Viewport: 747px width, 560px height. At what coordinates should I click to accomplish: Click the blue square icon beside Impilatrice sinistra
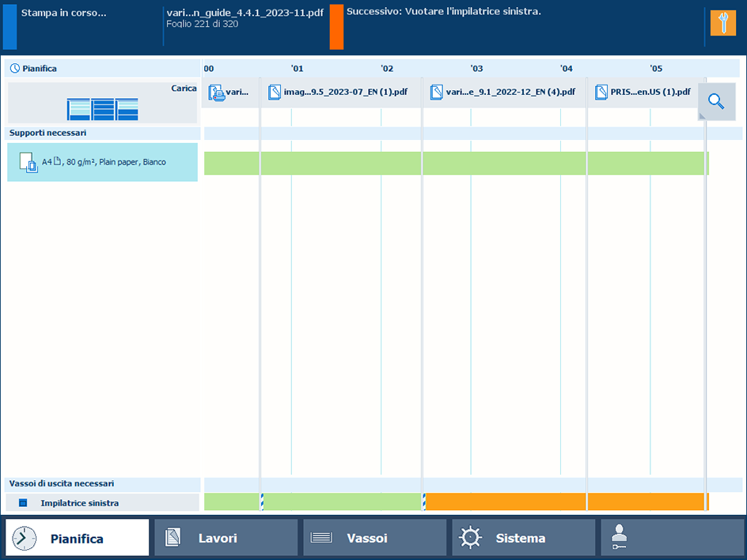[23, 503]
